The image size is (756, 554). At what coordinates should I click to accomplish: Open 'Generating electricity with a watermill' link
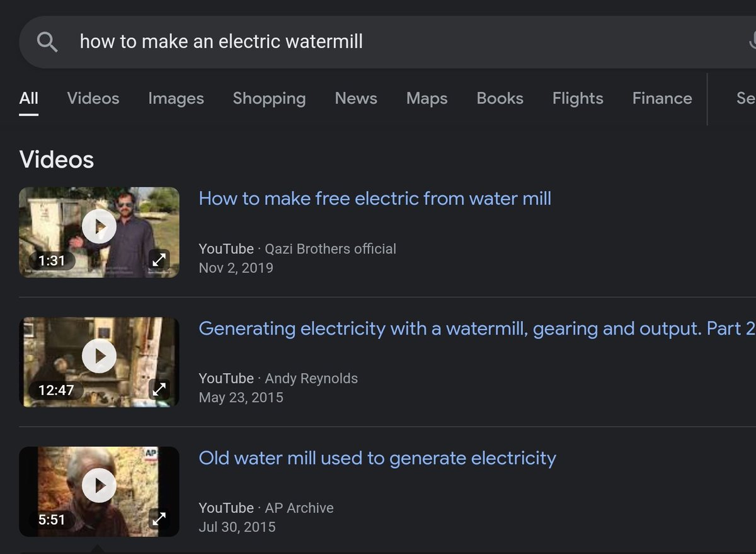[477, 328]
